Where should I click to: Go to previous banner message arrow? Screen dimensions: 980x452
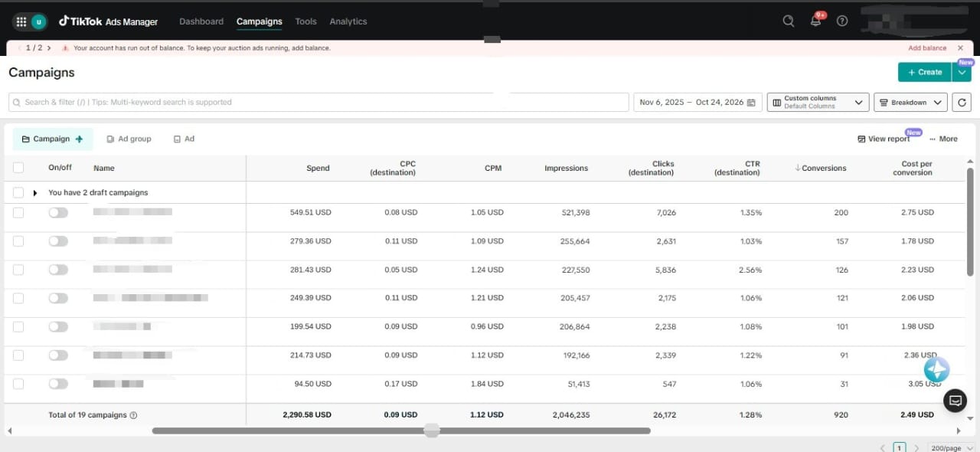pyautogui.click(x=19, y=47)
